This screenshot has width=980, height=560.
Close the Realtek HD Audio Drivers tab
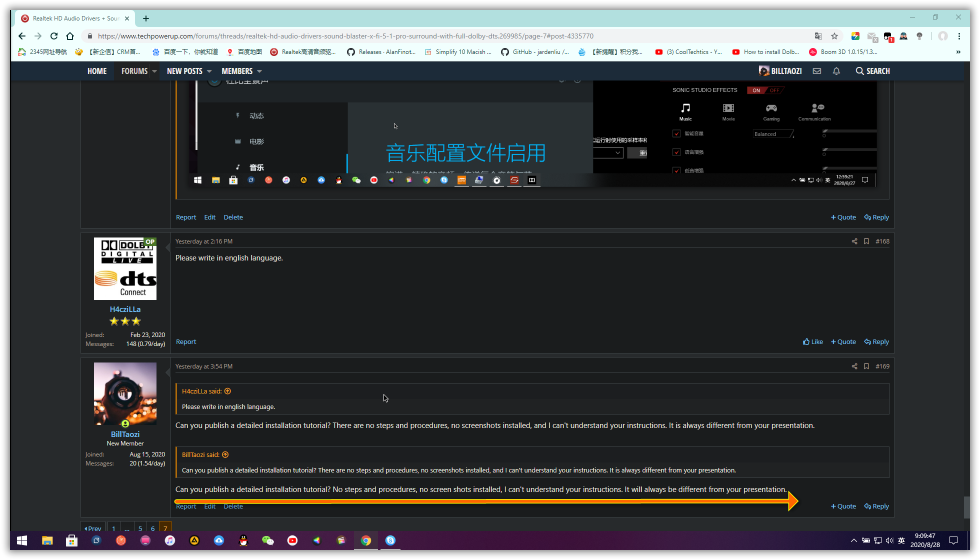click(127, 18)
